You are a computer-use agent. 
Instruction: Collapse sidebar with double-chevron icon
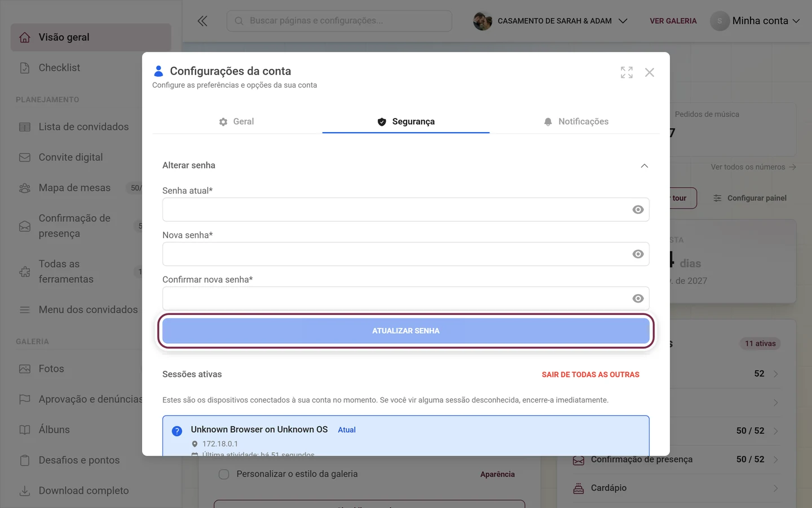(x=202, y=21)
